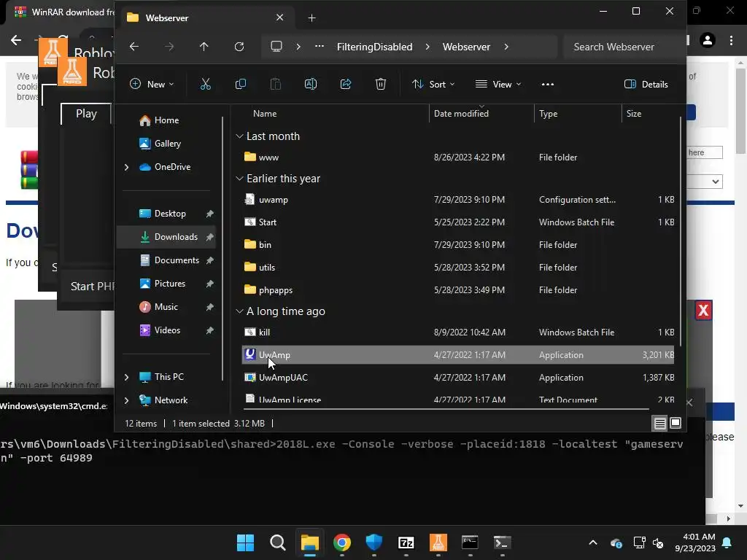Sort by the Type column header
747x560 pixels.
coord(549,113)
